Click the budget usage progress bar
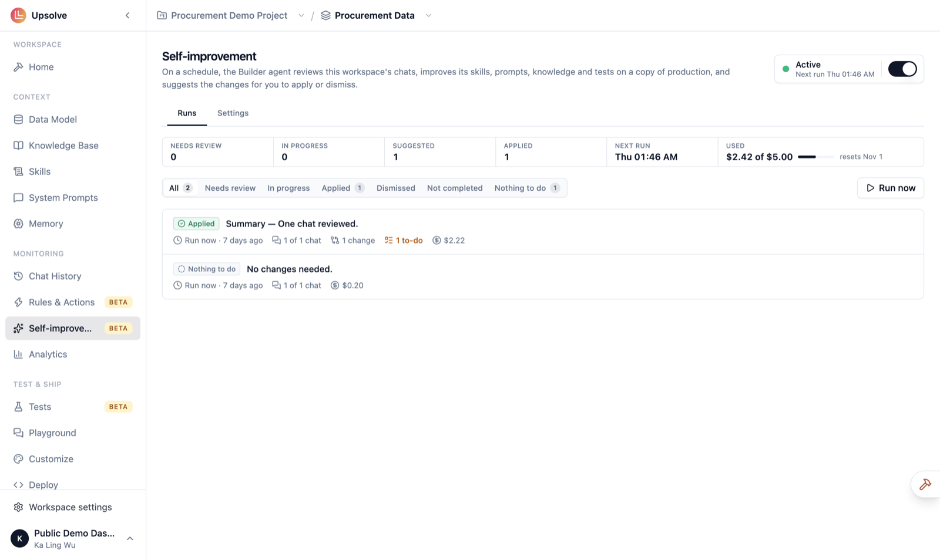This screenshot has height=560, width=940. pos(815,157)
